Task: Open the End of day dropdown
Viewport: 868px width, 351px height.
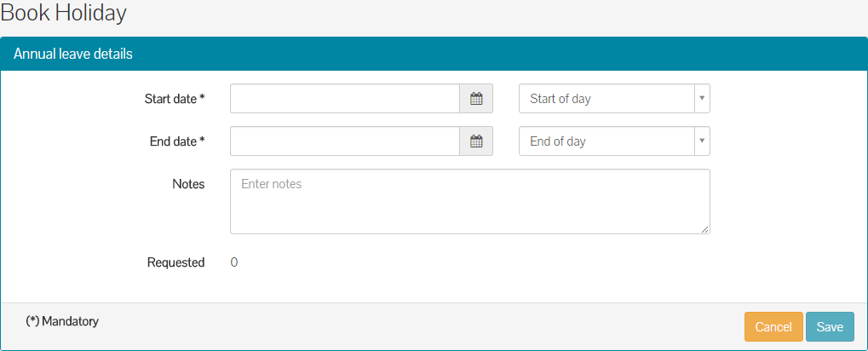Action: point(606,141)
